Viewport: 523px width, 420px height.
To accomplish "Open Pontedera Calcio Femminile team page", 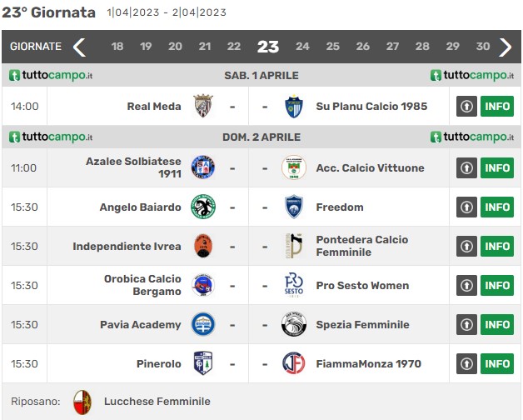I will tap(362, 246).
